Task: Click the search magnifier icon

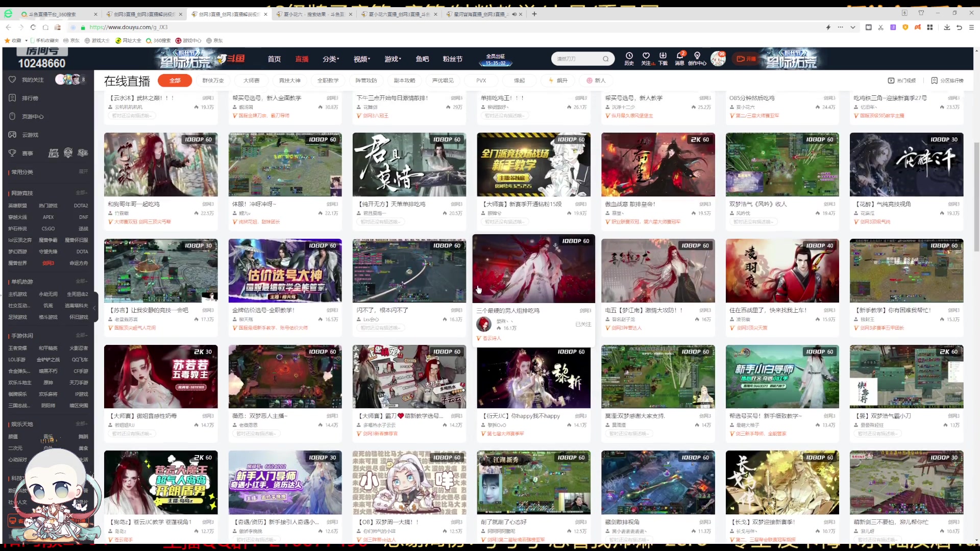Action: pos(605,59)
